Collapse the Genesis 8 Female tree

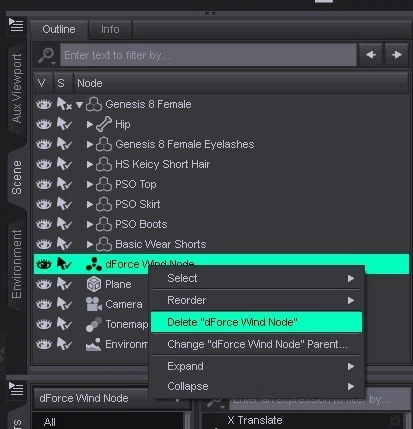point(79,105)
